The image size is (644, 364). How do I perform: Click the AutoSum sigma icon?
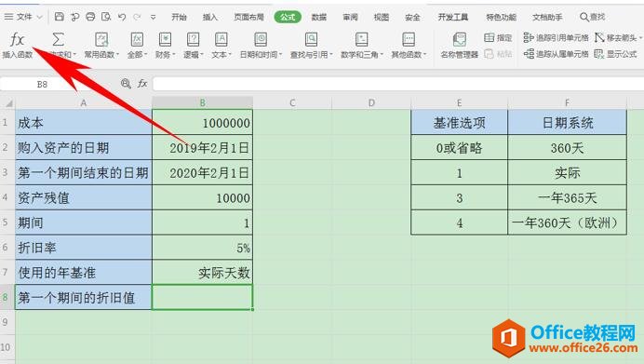click(59, 40)
